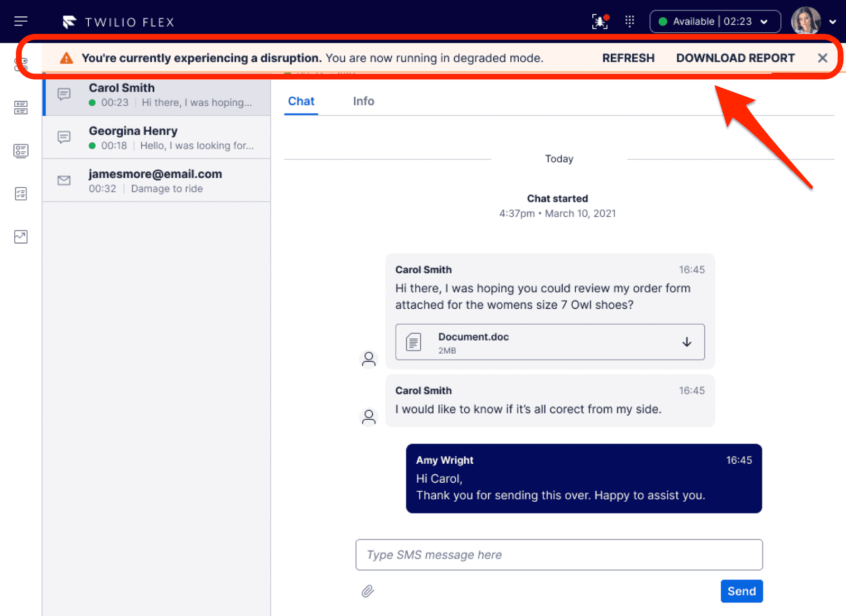Click DOWNLOAD REPORT in the banner
846x616 pixels.
click(735, 58)
